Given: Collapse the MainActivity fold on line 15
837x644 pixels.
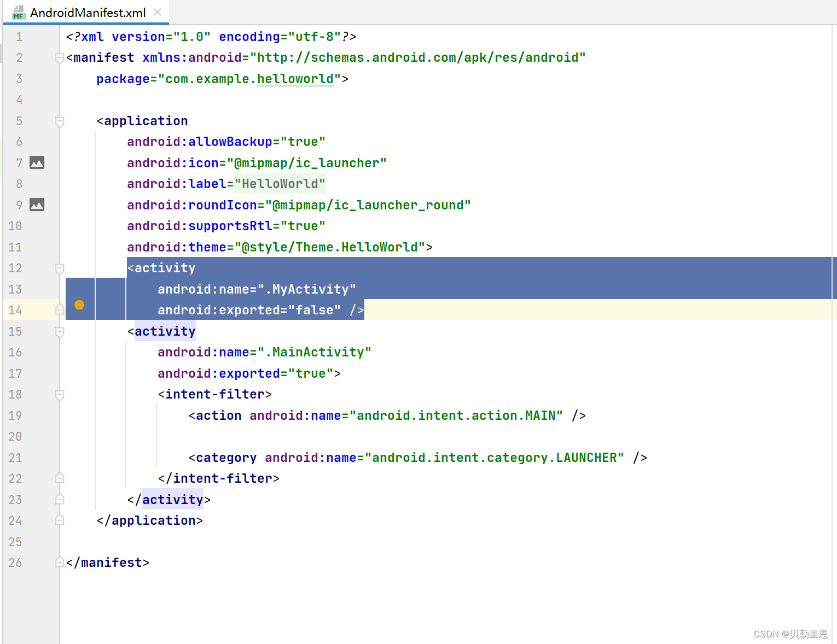Looking at the screenshot, I should coord(60,331).
